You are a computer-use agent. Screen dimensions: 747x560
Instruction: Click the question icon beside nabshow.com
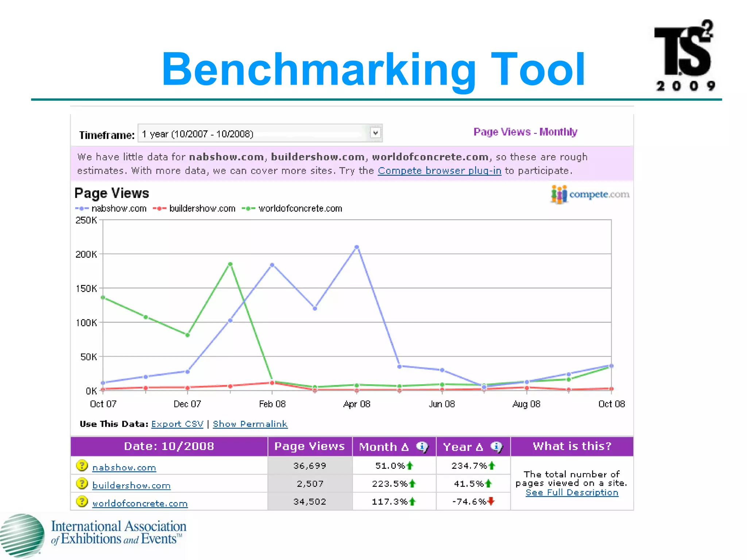[x=82, y=466]
